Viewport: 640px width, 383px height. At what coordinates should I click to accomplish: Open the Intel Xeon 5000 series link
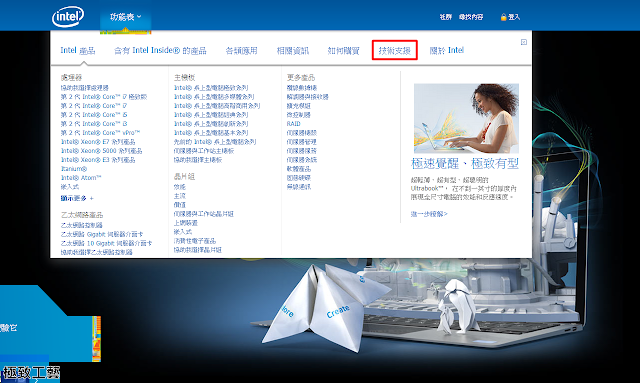(x=102, y=151)
